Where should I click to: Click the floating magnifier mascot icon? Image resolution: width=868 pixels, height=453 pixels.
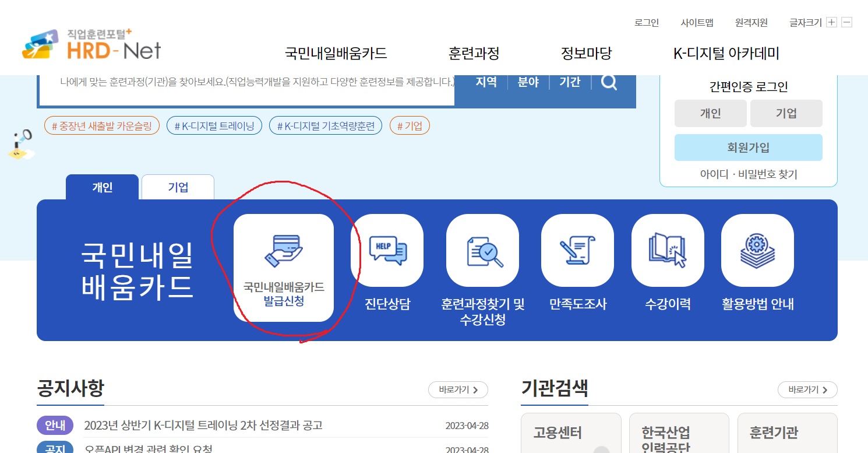[x=21, y=145]
